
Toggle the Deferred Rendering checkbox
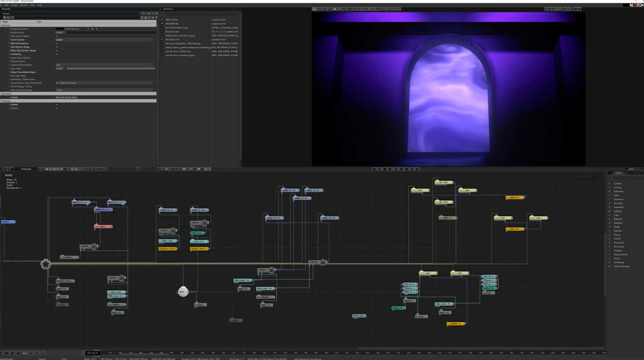coord(57,43)
